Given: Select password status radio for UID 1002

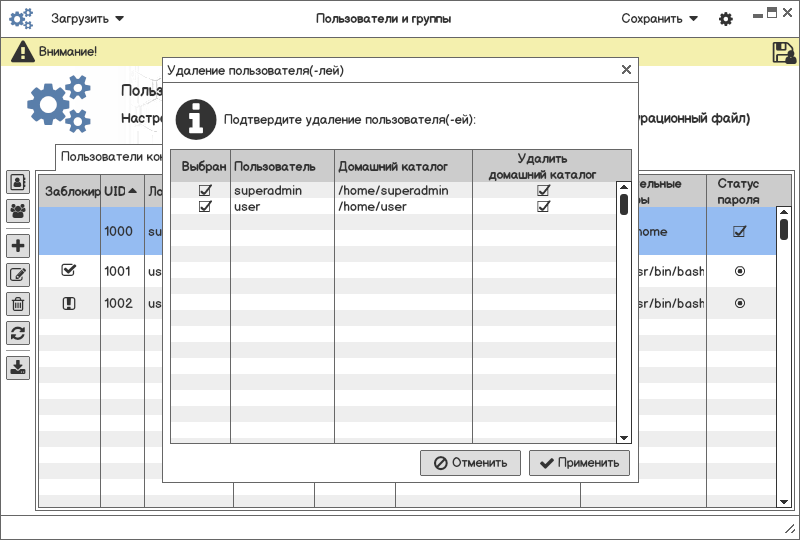Looking at the screenshot, I should click(740, 303).
